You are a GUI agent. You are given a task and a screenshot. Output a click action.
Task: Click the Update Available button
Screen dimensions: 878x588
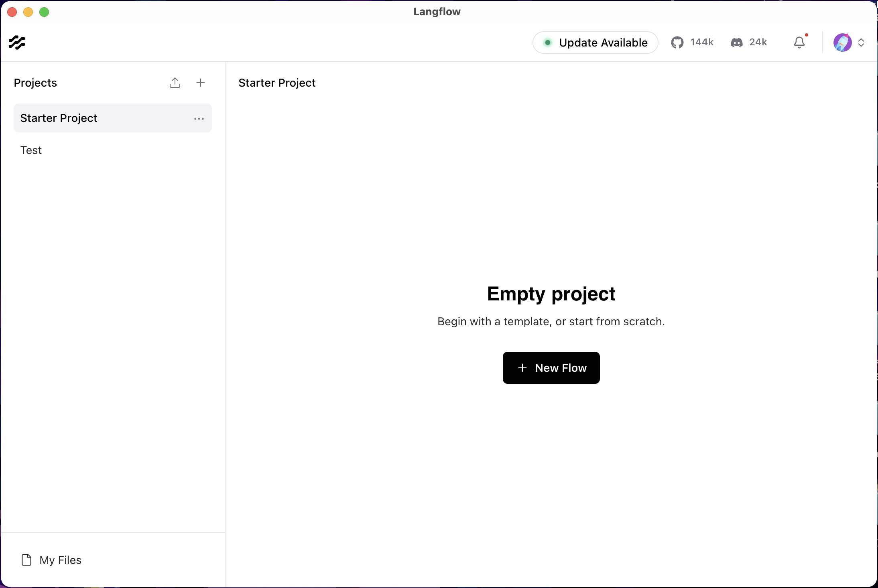coord(595,43)
